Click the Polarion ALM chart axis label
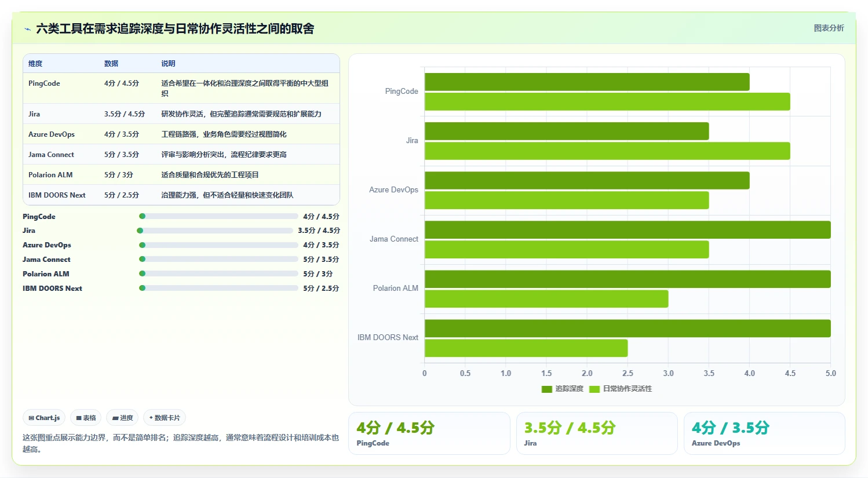The height and width of the screenshot is (478, 868). point(396,288)
